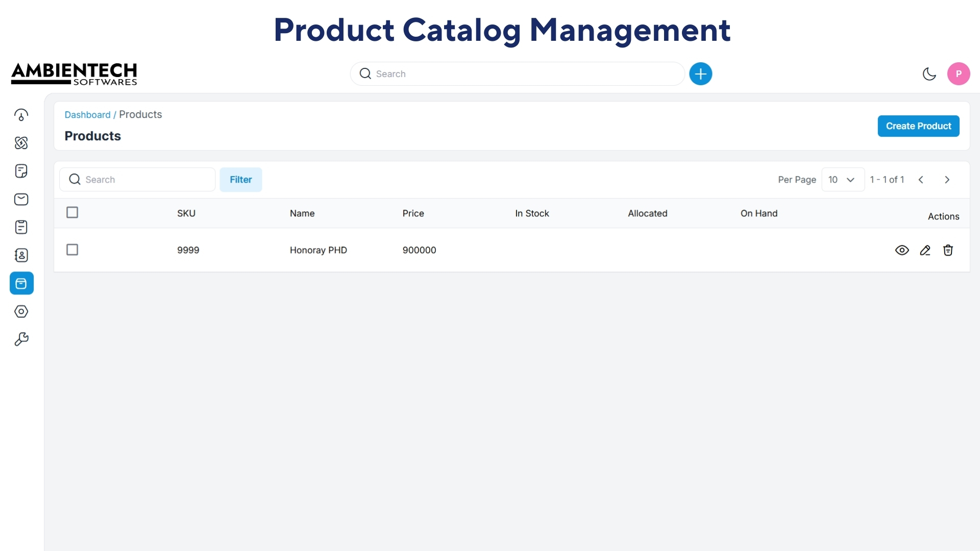The height and width of the screenshot is (551, 980).
Task: Open the contacts address book icon
Action: coord(21,255)
